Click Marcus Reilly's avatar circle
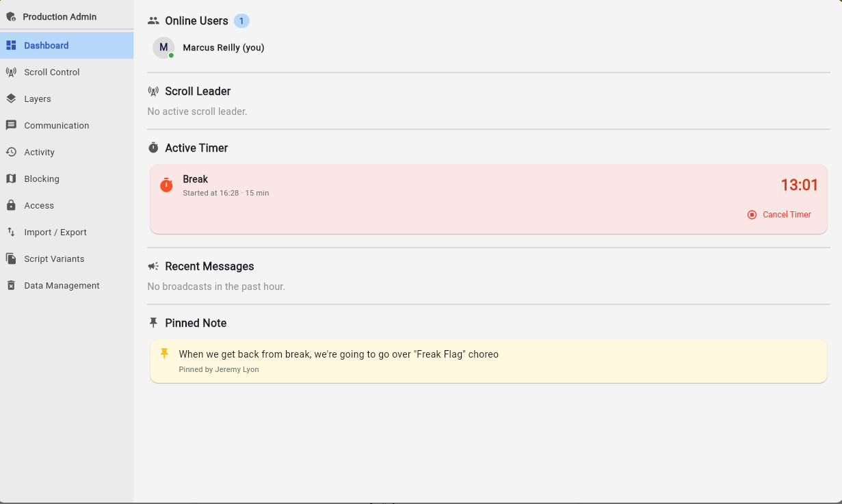Viewport: 842px width, 504px height. click(163, 48)
